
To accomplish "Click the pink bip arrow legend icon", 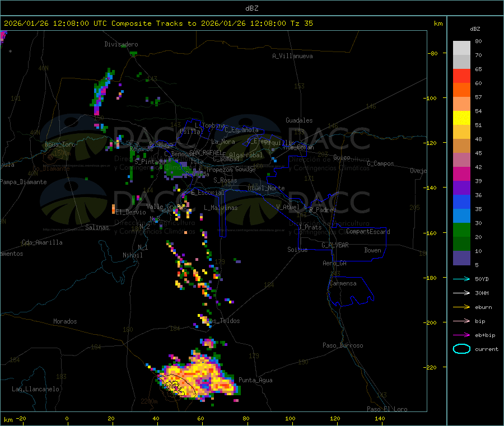I will coord(461,321).
